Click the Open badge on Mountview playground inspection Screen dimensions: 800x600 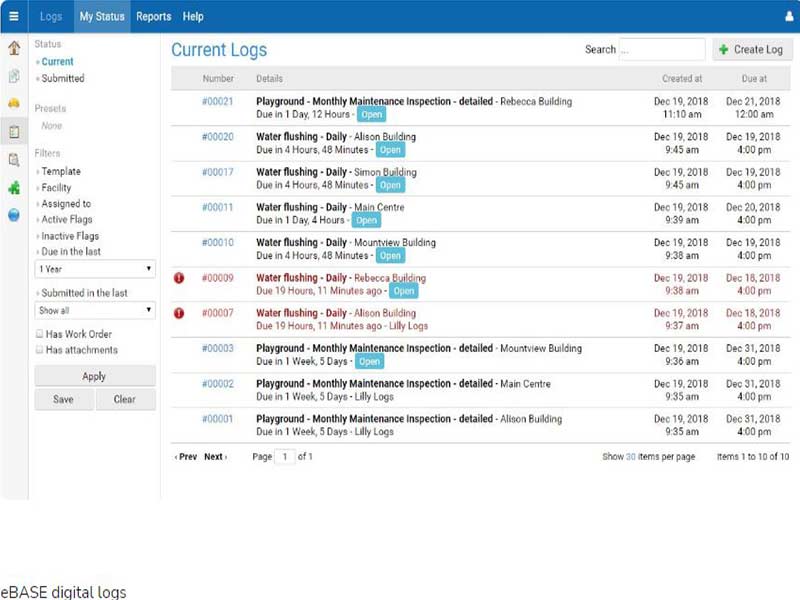tap(369, 362)
